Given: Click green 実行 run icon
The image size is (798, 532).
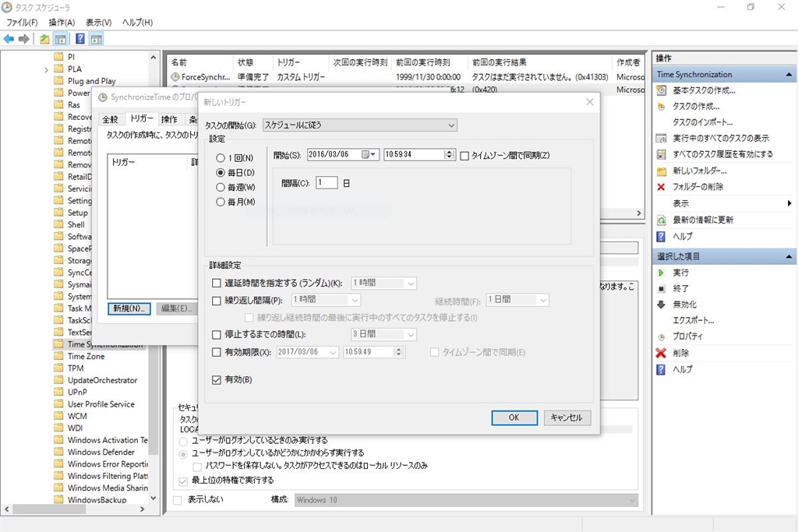Looking at the screenshot, I should click(661, 273).
